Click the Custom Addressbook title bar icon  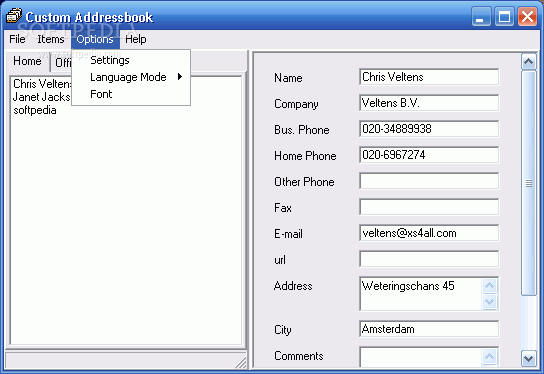(x=14, y=16)
